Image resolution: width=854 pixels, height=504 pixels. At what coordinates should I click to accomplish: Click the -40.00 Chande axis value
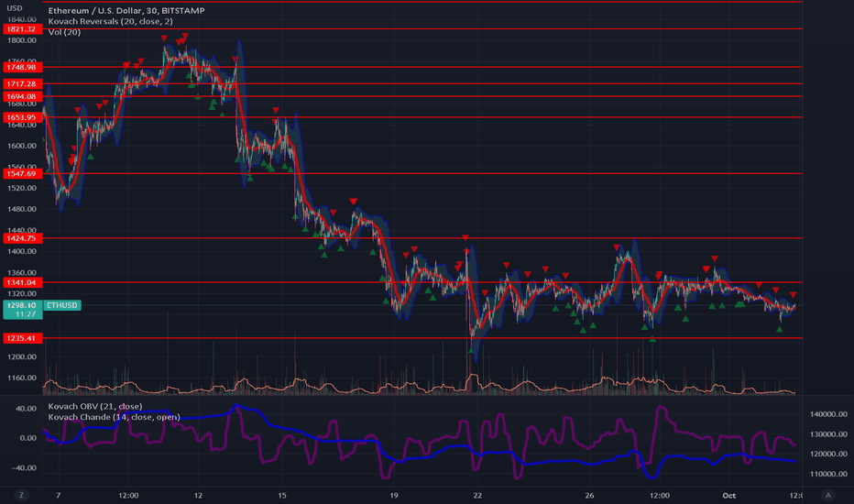click(x=25, y=468)
